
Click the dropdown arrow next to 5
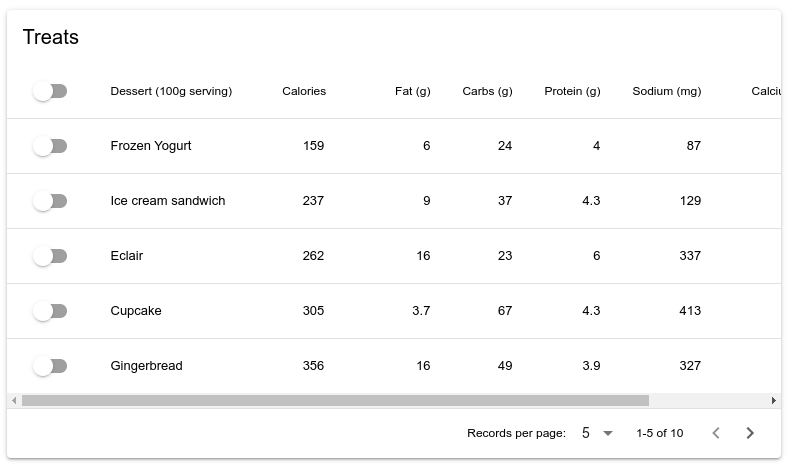tap(608, 433)
